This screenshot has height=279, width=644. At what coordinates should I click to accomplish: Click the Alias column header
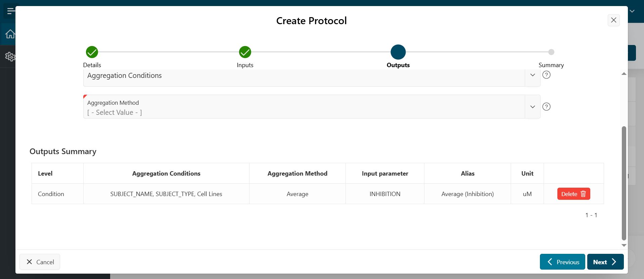tap(468, 174)
